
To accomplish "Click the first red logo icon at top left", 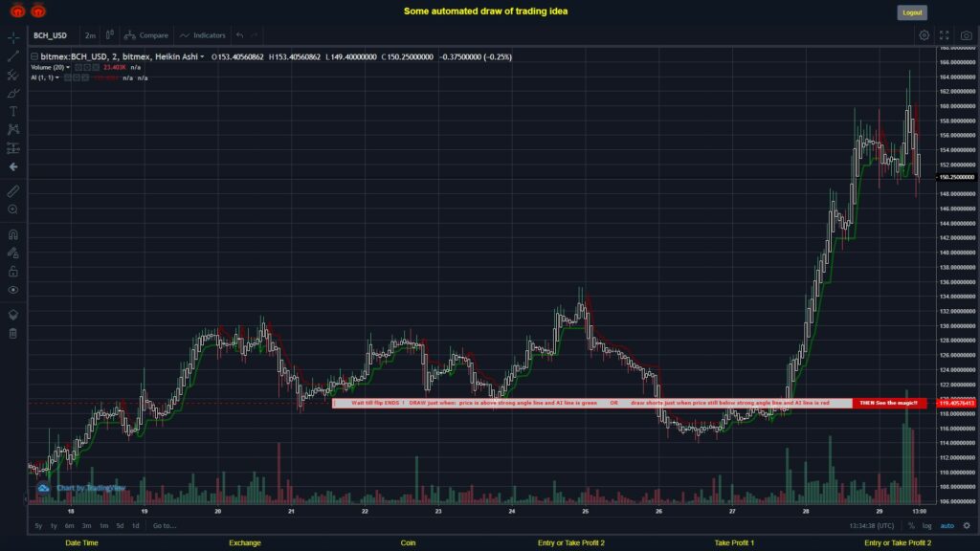I will point(17,11).
